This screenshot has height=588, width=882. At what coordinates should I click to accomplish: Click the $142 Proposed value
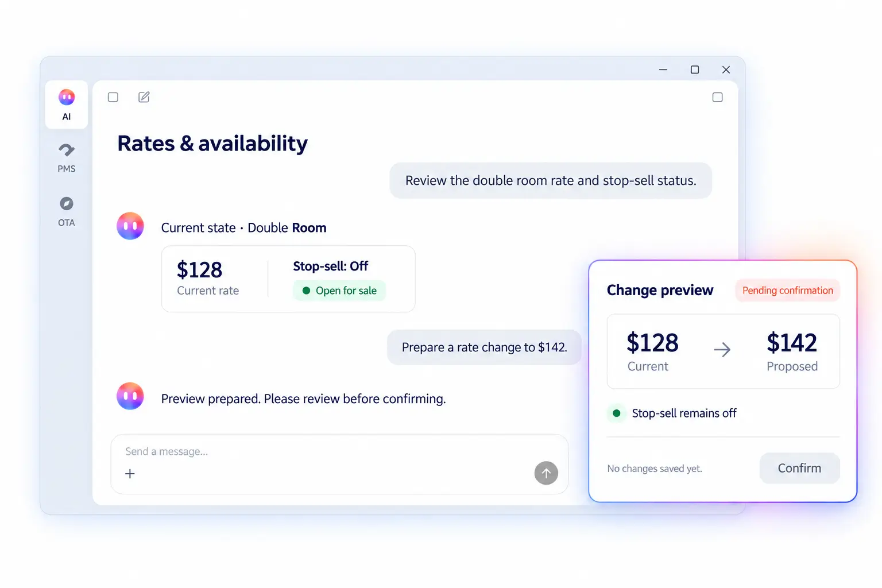[792, 343]
